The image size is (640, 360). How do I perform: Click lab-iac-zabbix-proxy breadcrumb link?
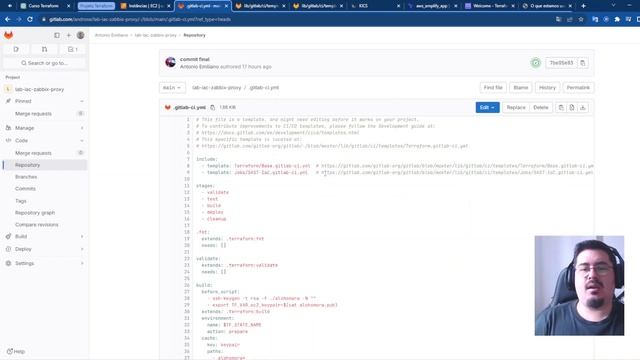coord(156,35)
